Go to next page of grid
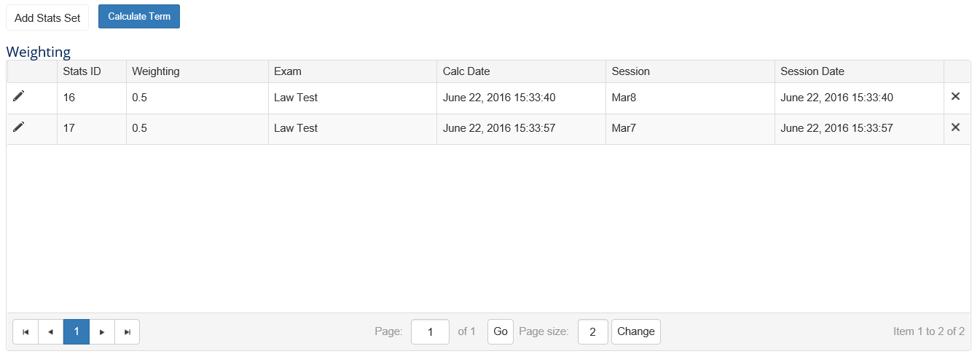This screenshot has width=980, height=354. (102, 331)
